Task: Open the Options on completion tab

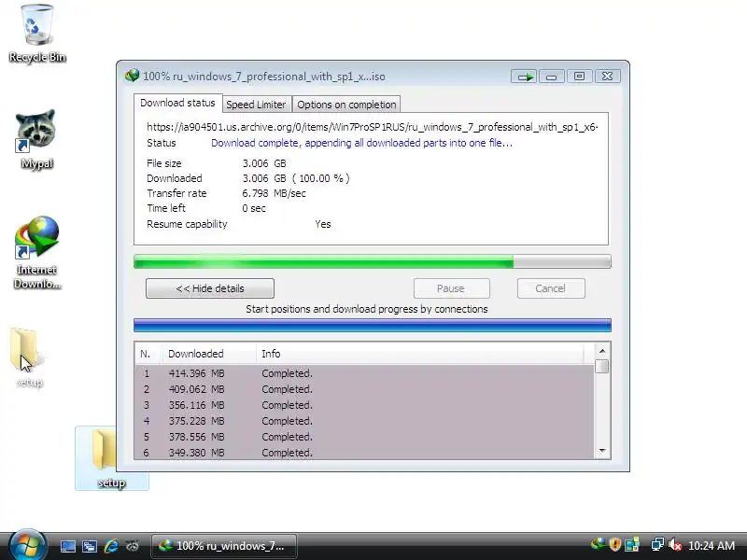Action: click(x=346, y=105)
